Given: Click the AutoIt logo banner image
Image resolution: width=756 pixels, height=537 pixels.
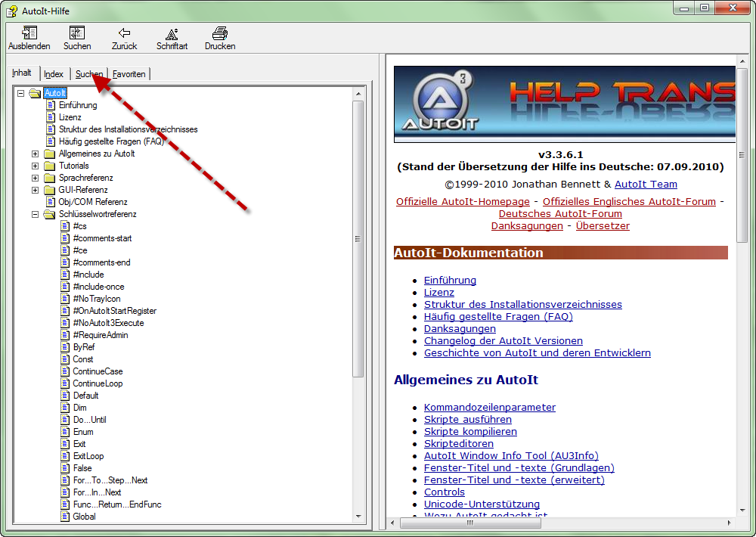Looking at the screenshot, I should [x=565, y=104].
